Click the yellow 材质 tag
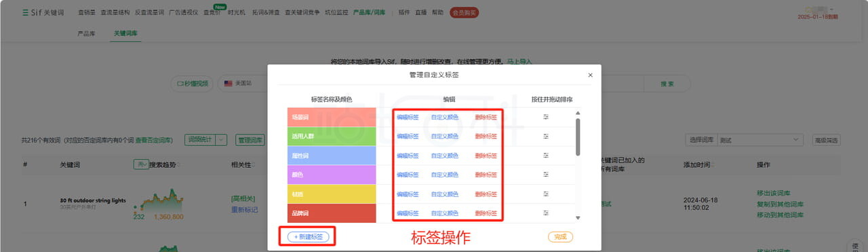The width and height of the screenshot is (868, 252). coord(332,194)
